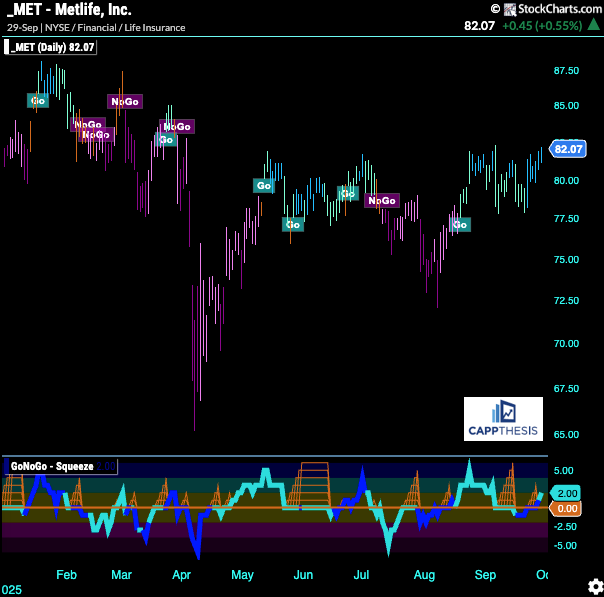
Task: Click the green up-triangle price change indicator
Action: (594, 25)
